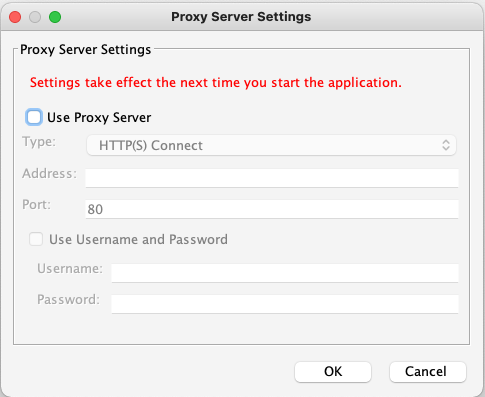Focus the Port field showing 80
Screen dimensions: 485x397
pos(272,209)
